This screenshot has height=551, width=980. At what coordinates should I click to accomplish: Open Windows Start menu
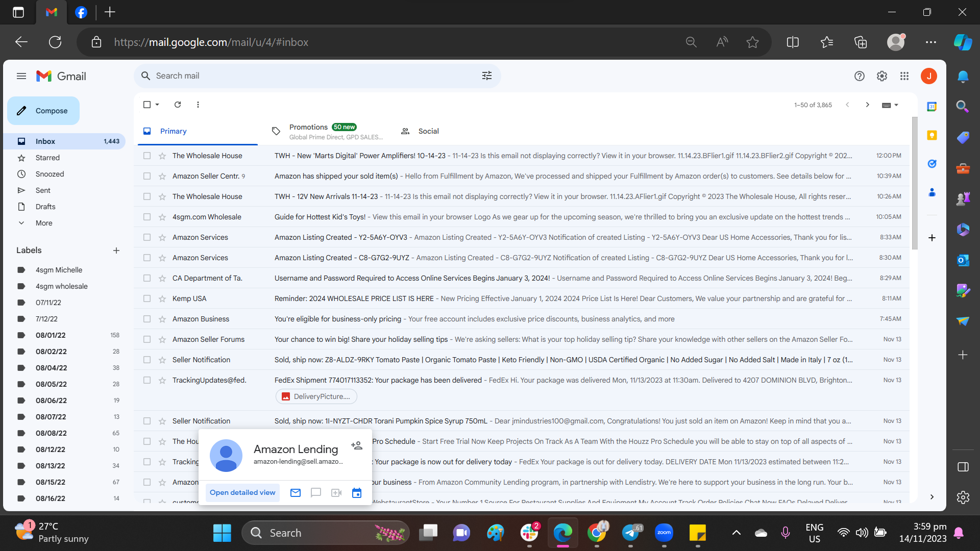click(222, 533)
